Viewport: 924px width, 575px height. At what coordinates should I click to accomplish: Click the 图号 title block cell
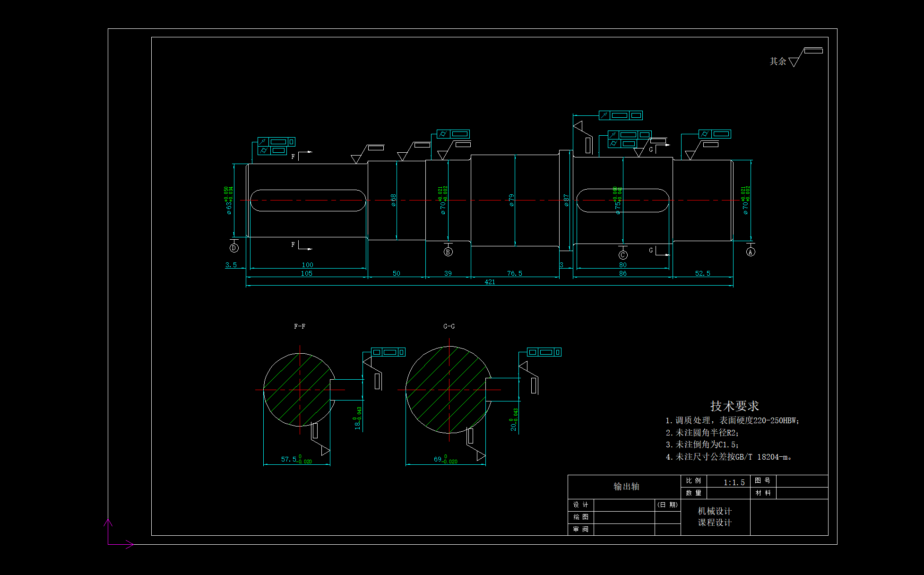point(762,480)
